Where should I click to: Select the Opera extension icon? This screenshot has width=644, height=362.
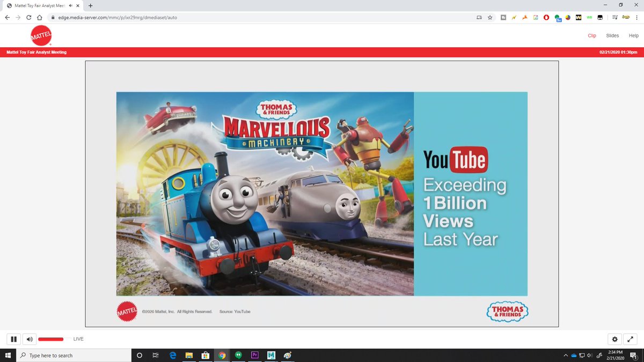[546, 17]
